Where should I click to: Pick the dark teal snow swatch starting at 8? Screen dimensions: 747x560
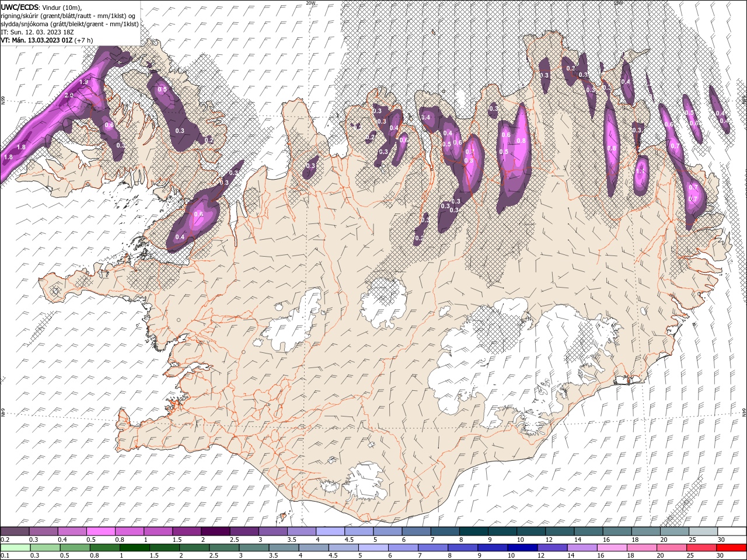click(473, 531)
